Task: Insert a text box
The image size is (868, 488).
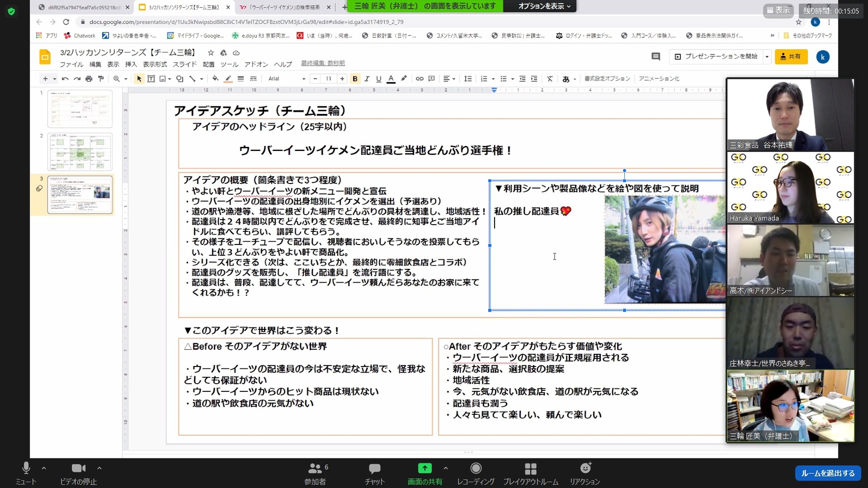Action: 151,79
